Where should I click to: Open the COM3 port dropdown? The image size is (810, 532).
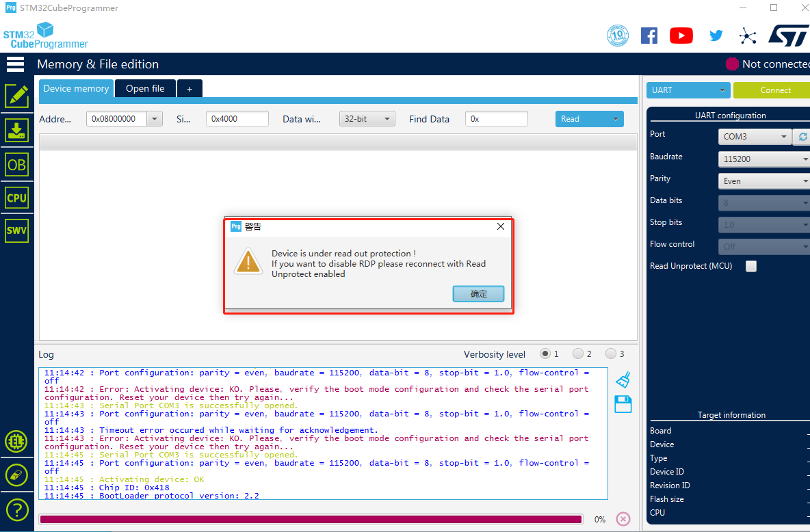755,136
